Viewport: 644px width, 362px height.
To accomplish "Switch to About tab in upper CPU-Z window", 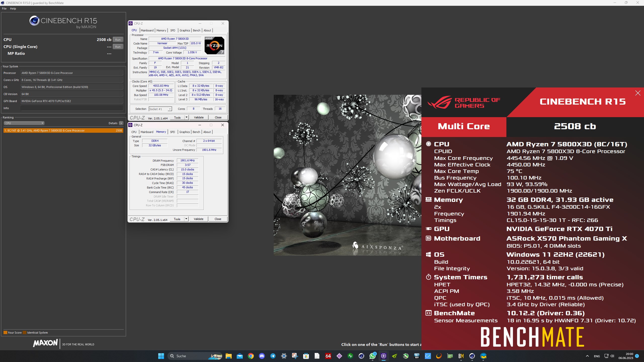I will point(207,30).
